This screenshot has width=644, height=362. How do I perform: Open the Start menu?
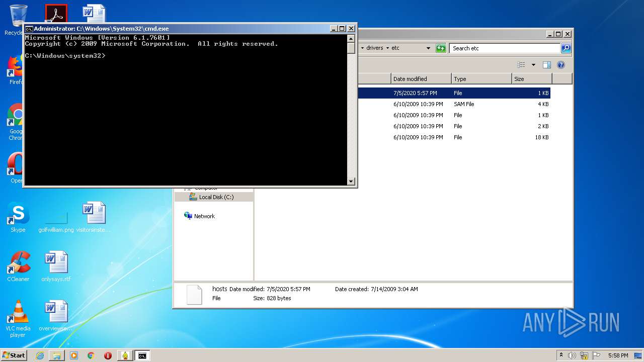click(x=14, y=355)
